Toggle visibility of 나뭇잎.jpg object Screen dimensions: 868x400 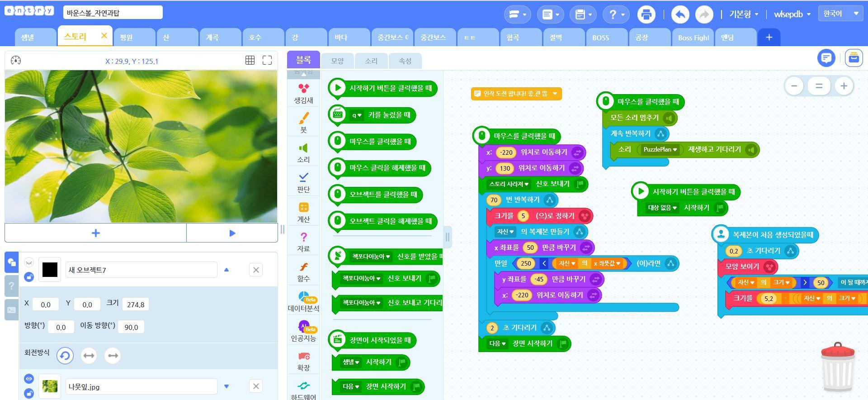(x=29, y=379)
